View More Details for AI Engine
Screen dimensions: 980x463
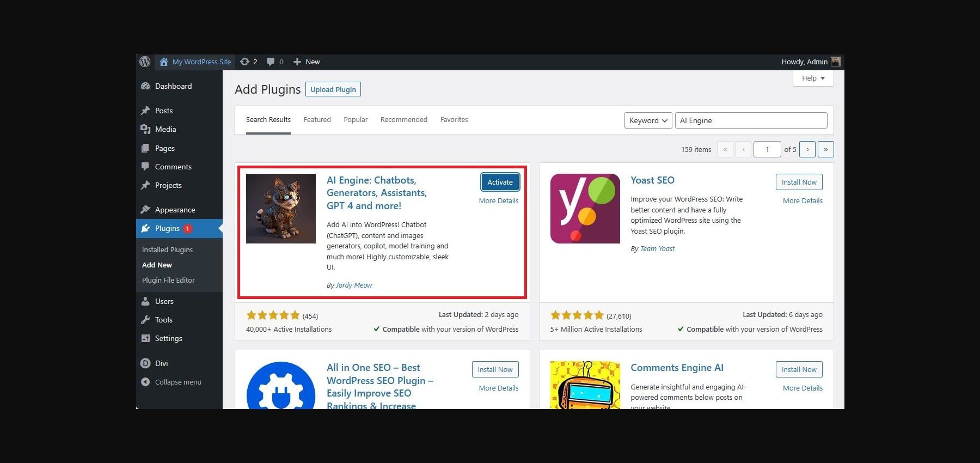point(499,200)
